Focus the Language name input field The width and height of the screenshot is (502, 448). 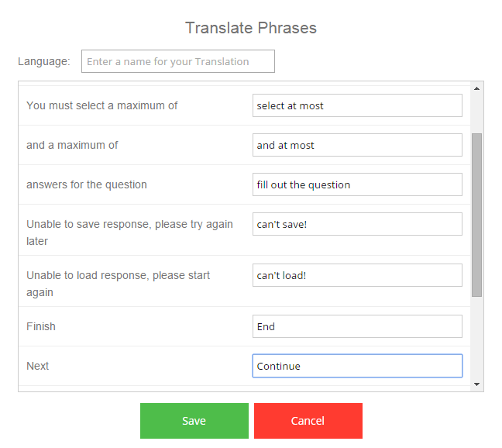pos(178,61)
